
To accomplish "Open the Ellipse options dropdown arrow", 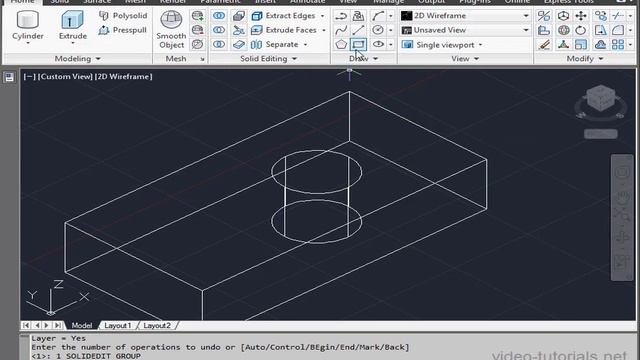I will point(391,44).
